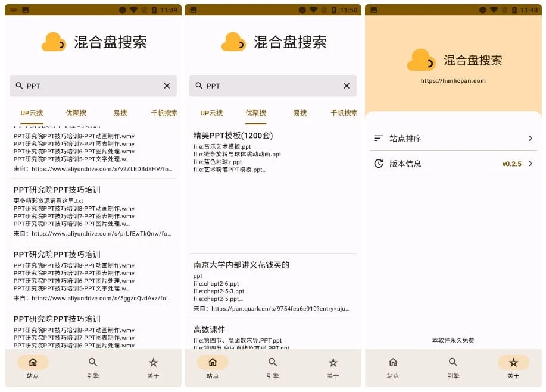The image size is (546, 392).
Task: Tap the 关于 star icon in the right screen's bottom bar
Action: pos(513,362)
